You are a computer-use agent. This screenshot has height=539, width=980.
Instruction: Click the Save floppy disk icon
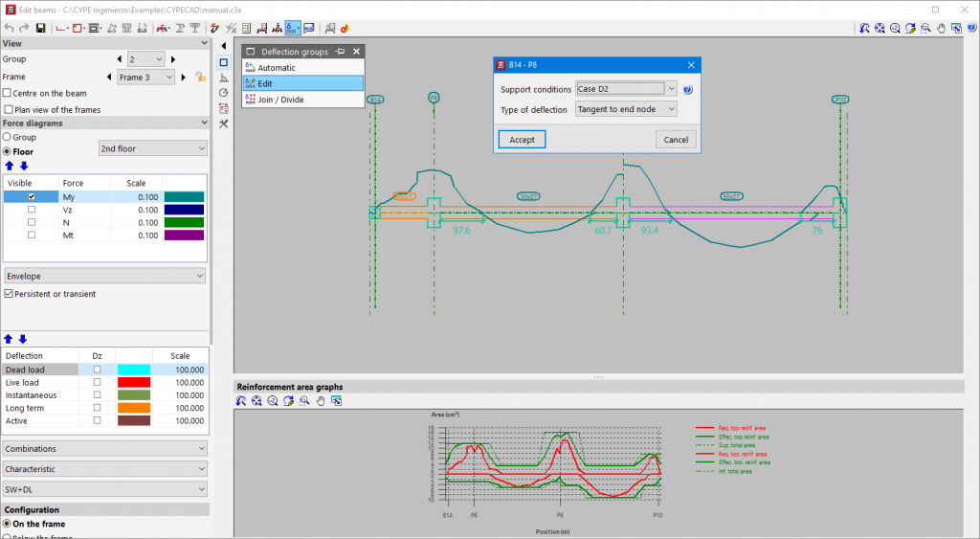[41, 28]
